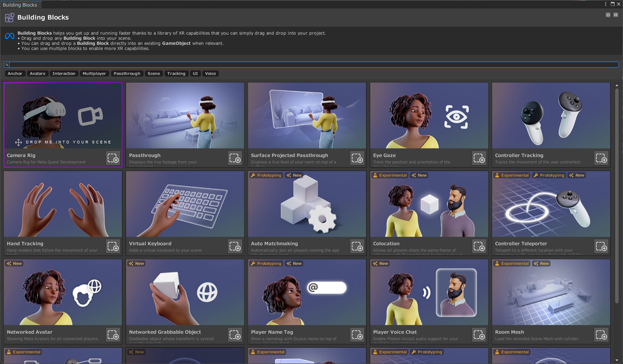Click the 'Auto Matchmaking' title text

pyautogui.click(x=274, y=243)
